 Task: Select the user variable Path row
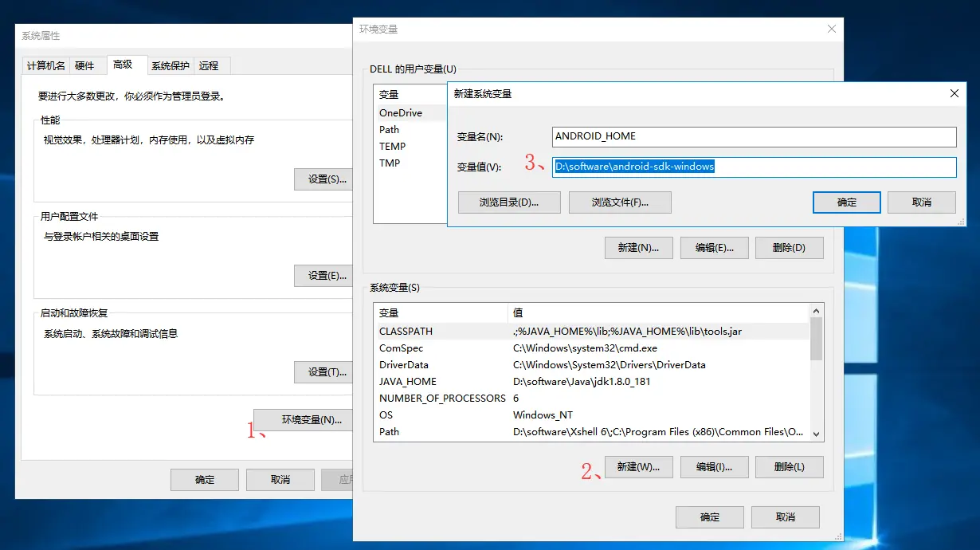(x=410, y=130)
